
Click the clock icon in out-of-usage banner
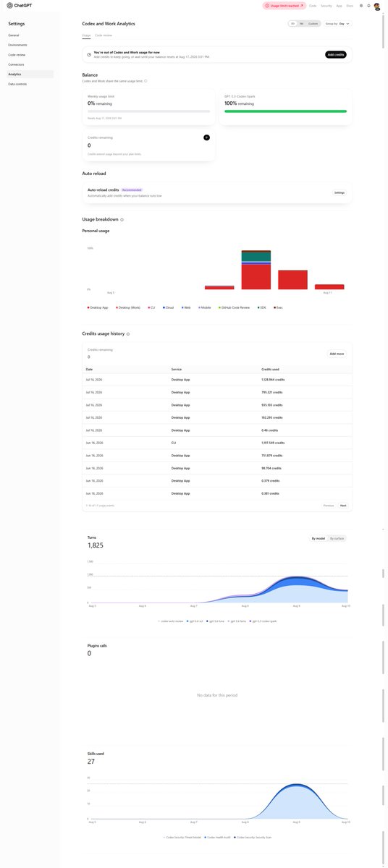pos(89,54)
